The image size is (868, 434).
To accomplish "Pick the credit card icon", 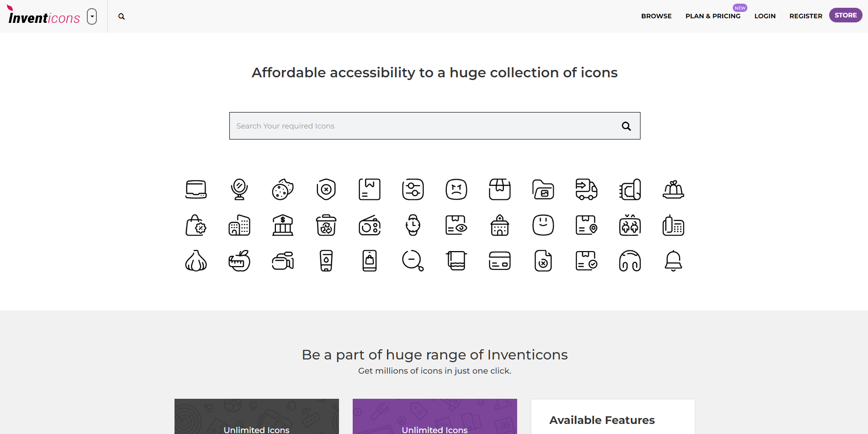I will tap(500, 261).
